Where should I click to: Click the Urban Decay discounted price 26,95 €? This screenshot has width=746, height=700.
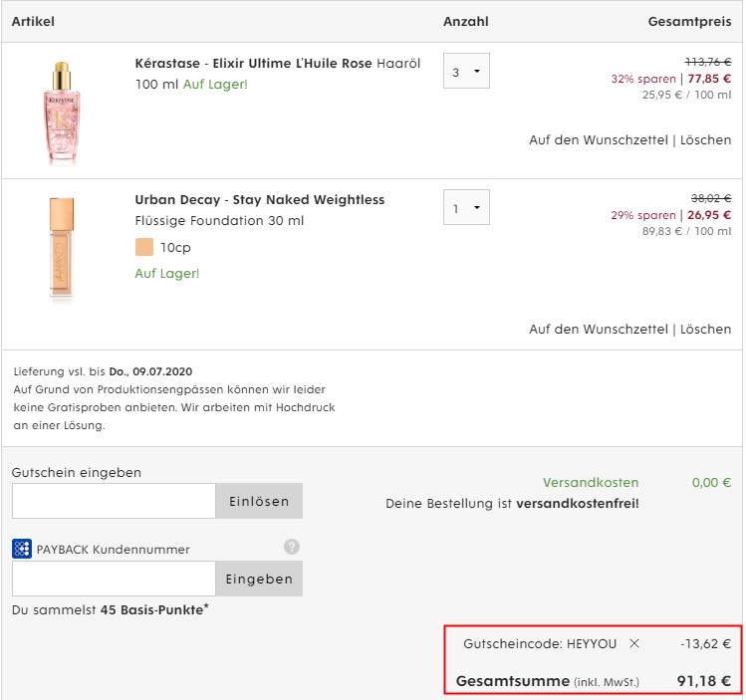[x=709, y=215]
